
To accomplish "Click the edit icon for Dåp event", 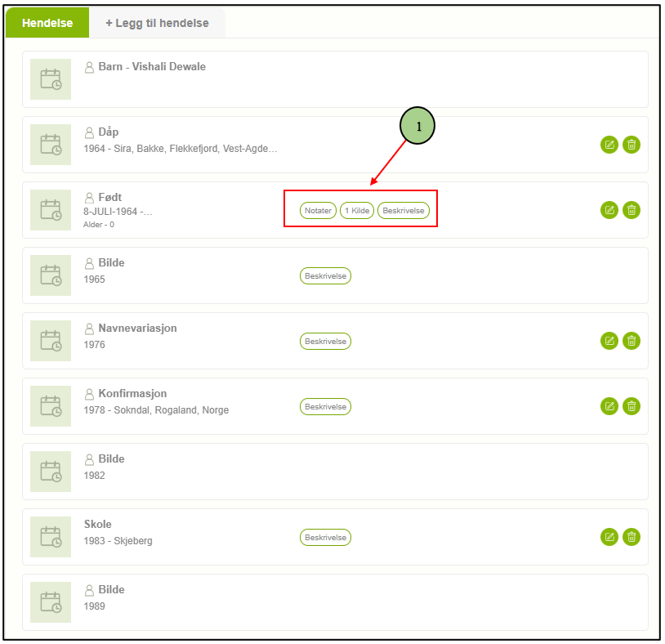I will 609,145.
